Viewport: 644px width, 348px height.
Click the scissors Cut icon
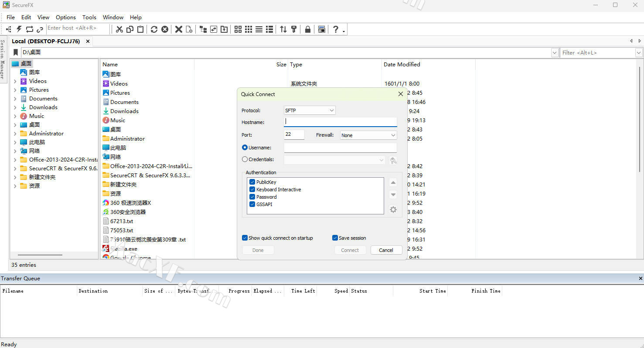119,29
